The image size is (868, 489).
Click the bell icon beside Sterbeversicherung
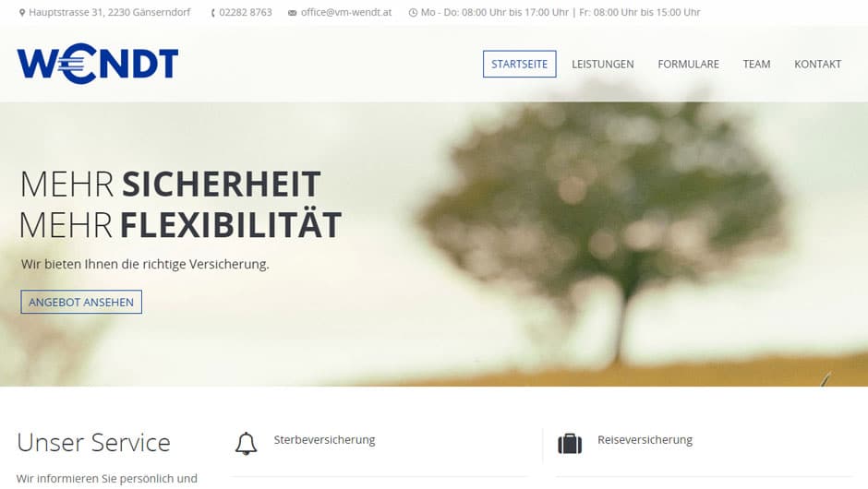tap(246, 443)
